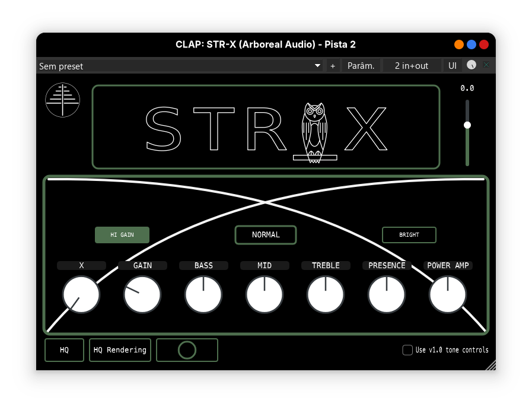
Task: Toggle the BRIGHT switch
Action: click(x=409, y=235)
